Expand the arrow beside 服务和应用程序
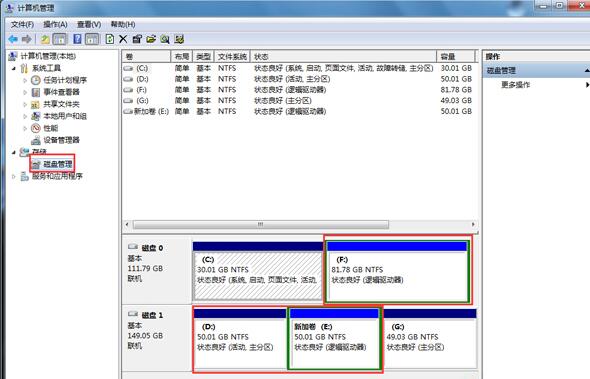The image size is (590, 379). click(14, 176)
